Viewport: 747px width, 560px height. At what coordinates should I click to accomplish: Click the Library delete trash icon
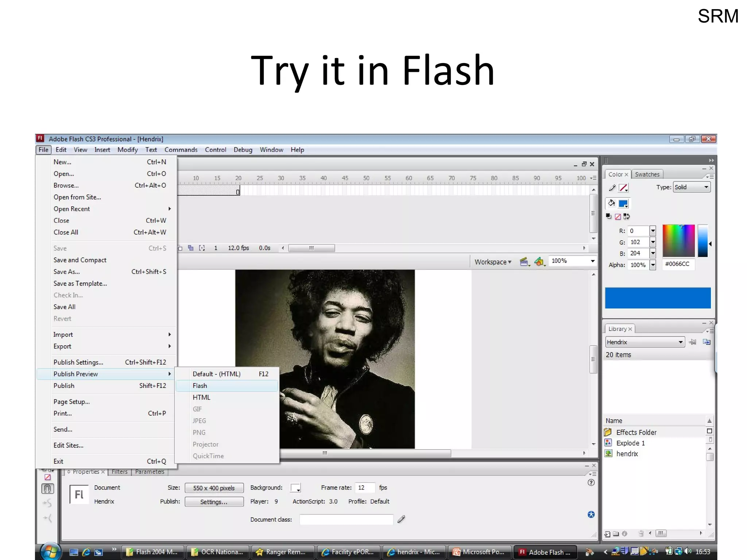coord(641,534)
